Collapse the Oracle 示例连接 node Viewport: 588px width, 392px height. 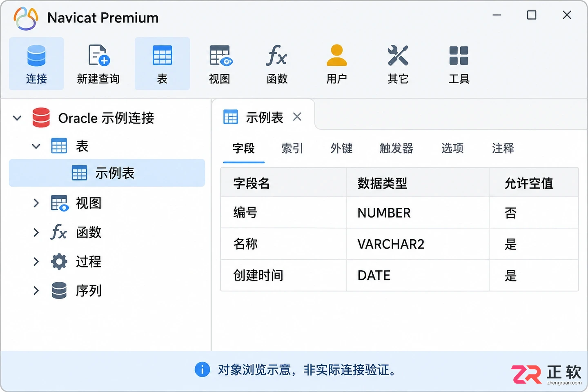[x=17, y=118]
